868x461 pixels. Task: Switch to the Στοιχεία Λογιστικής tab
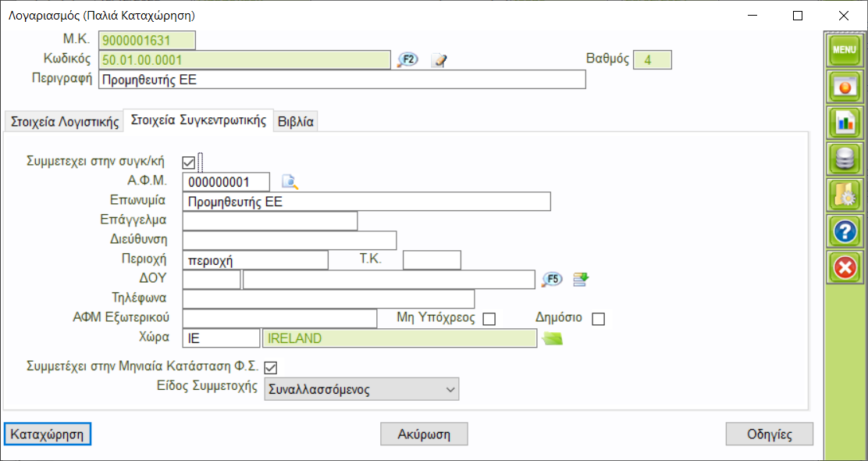[63, 122]
